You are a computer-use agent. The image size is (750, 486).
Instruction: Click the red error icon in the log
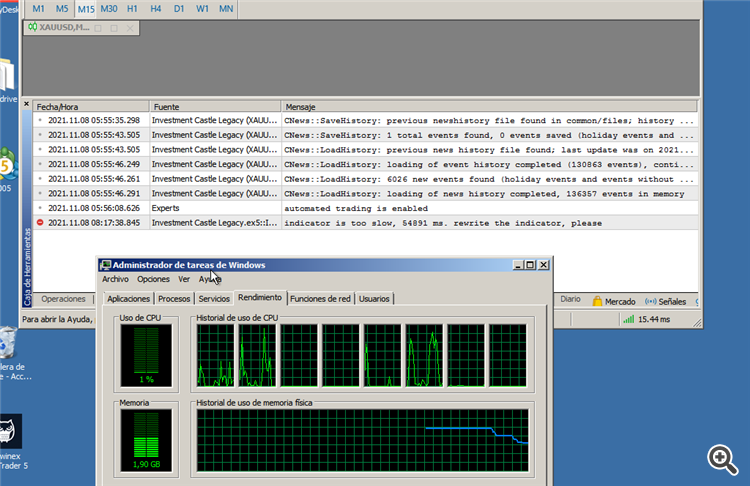point(40,223)
